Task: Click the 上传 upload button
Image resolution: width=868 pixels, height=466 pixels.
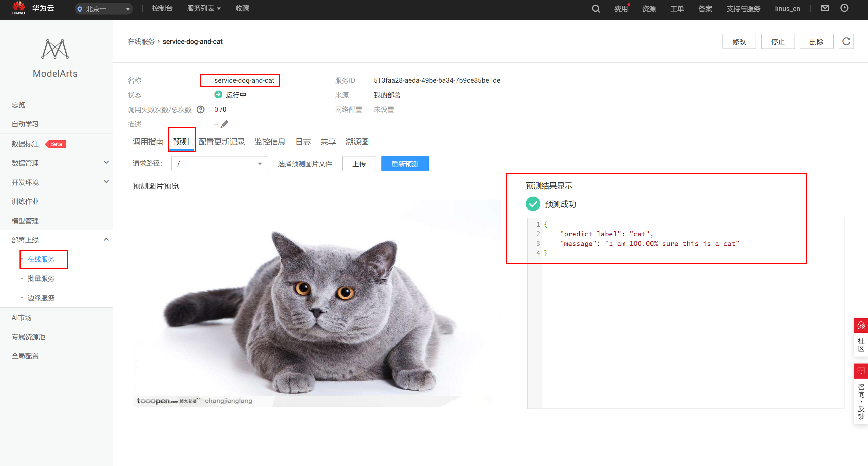Action: click(359, 164)
